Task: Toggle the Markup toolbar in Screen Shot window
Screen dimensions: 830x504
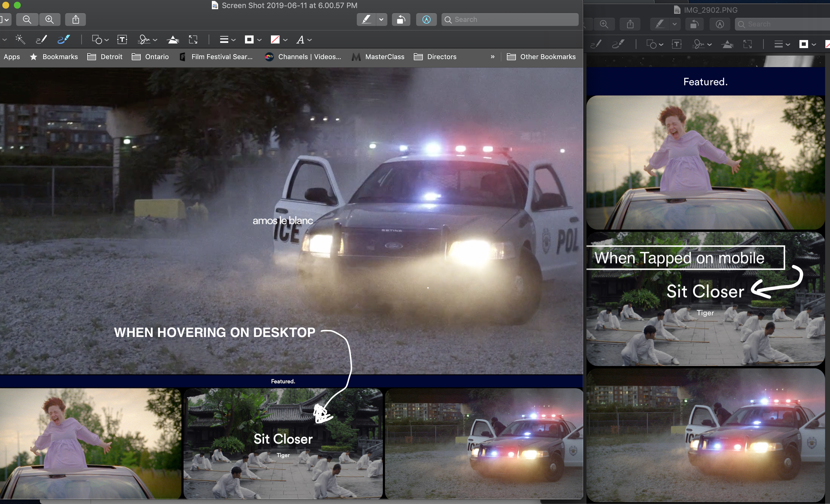Action: click(x=426, y=20)
